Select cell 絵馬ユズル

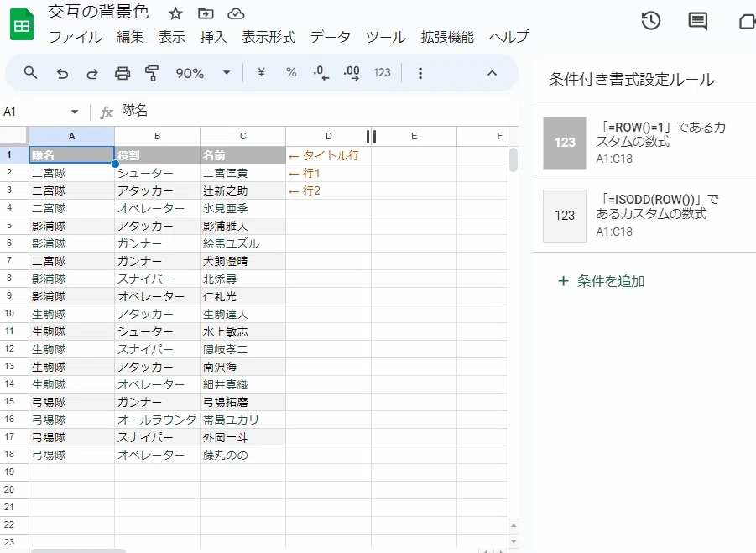tap(243, 243)
